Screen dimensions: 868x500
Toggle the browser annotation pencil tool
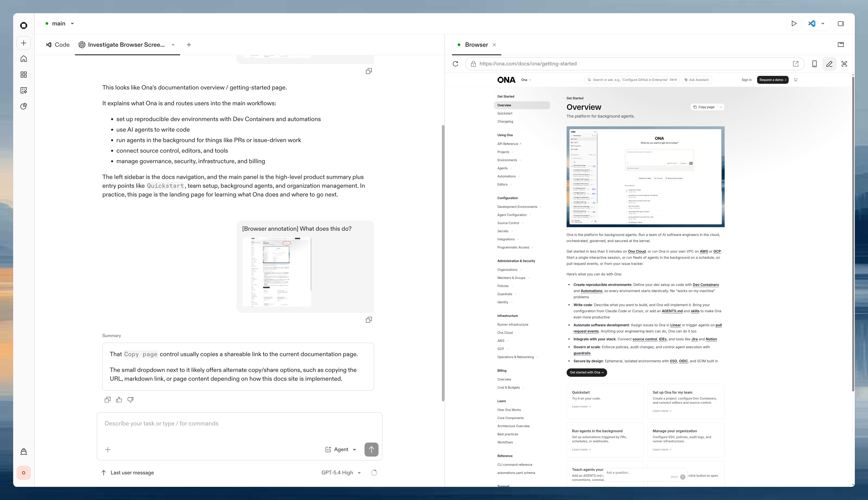pyautogui.click(x=829, y=64)
